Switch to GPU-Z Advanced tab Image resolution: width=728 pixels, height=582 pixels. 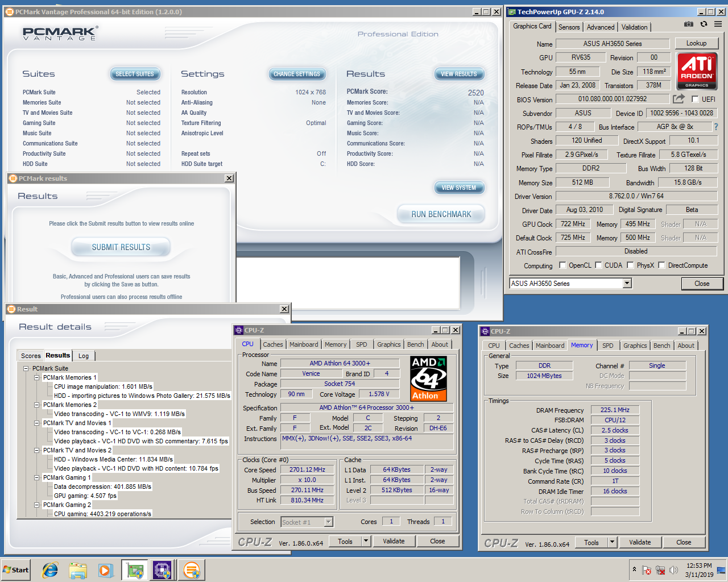pyautogui.click(x=601, y=27)
